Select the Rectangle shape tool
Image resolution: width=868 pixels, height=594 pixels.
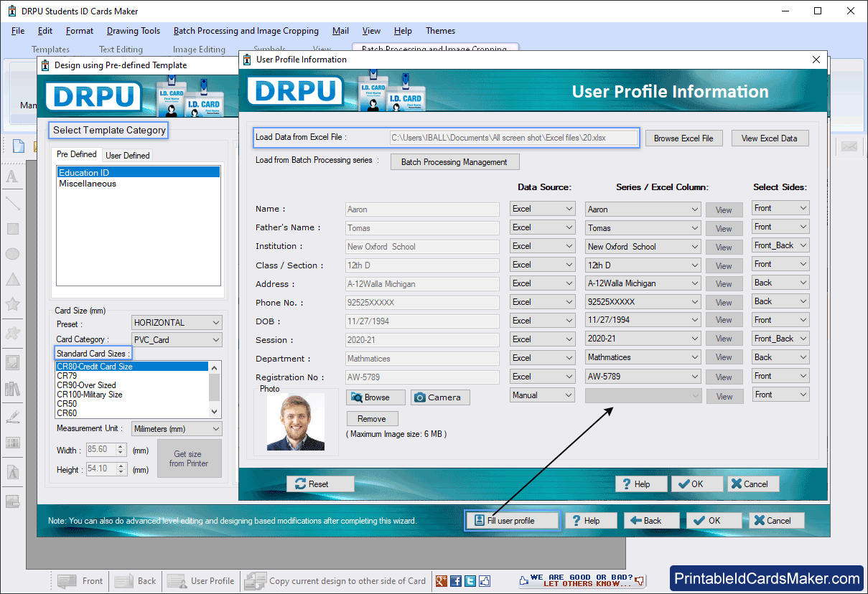coord(12,229)
